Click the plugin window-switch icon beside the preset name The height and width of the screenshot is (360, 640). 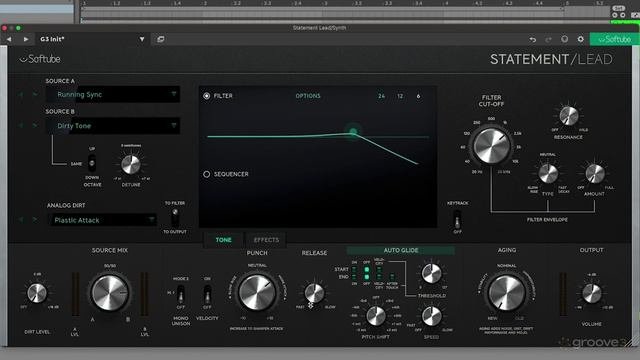pos(160,39)
